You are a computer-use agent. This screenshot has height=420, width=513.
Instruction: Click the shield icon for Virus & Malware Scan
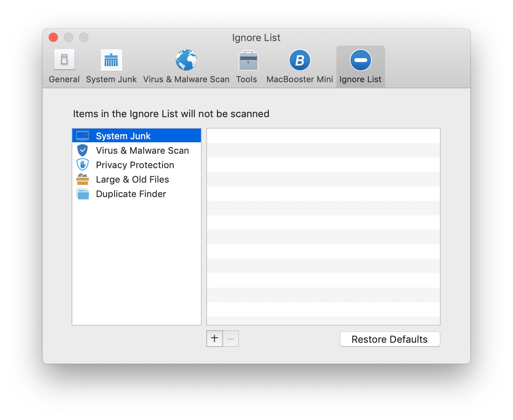83,150
